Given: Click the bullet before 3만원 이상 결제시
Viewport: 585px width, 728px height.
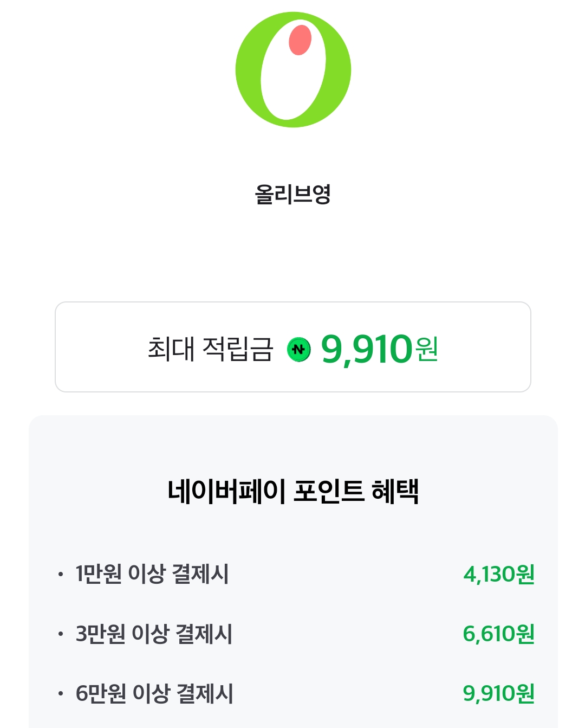Looking at the screenshot, I should pyautogui.click(x=61, y=634).
